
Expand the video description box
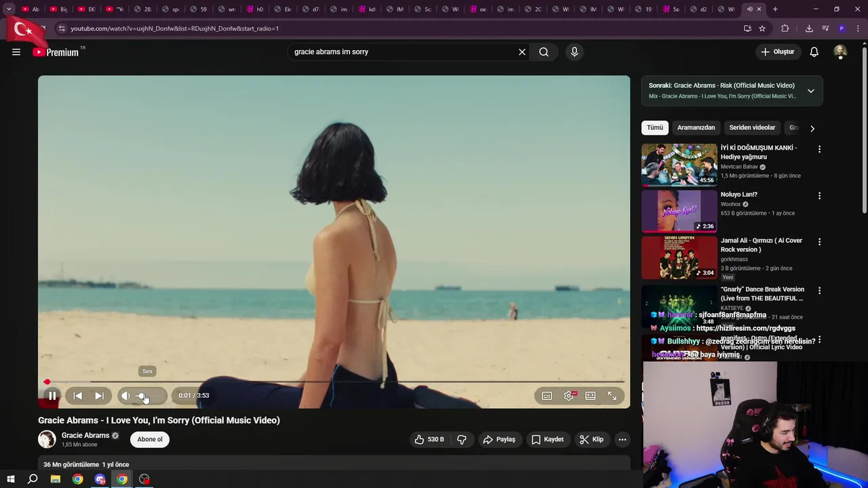[x=334, y=464]
